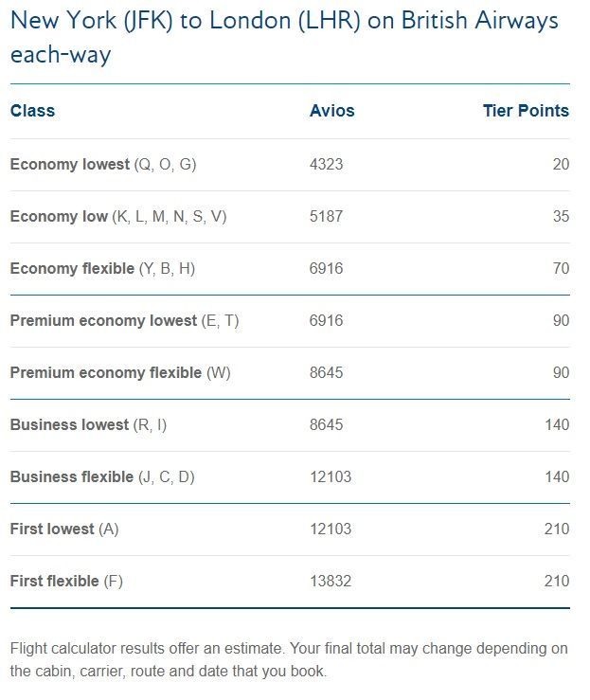Image resolution: width=590 pixels, height=700 pixels.
Task: Click the 5187 Avios value
Action: tap(327, 216)
